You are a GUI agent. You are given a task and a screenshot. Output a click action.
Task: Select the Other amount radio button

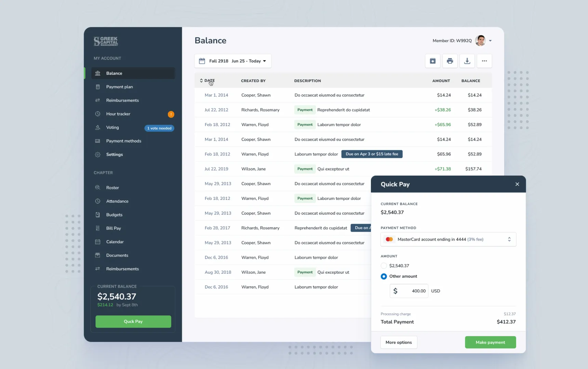pos(384,276)
